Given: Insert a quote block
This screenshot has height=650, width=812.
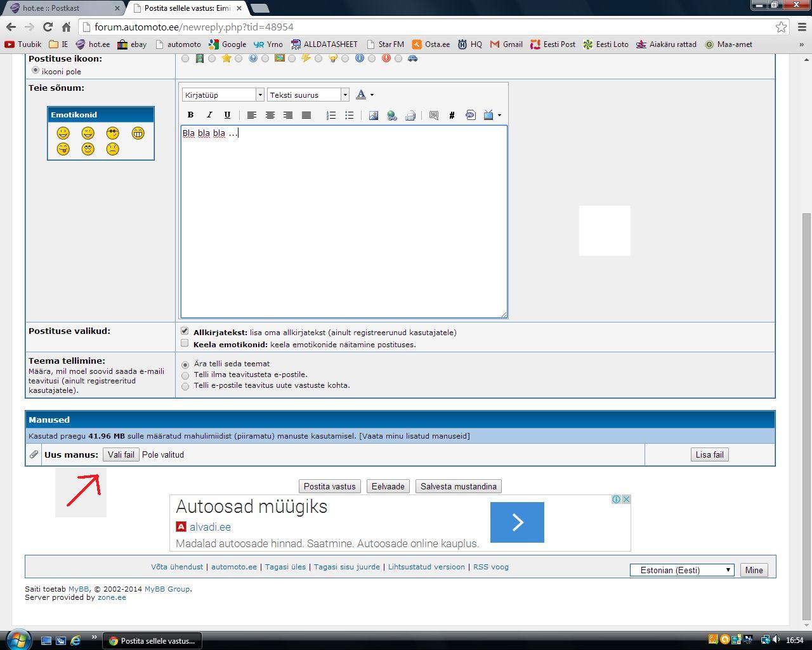Looking at the screenshot, I should click(x=434, y=115).
